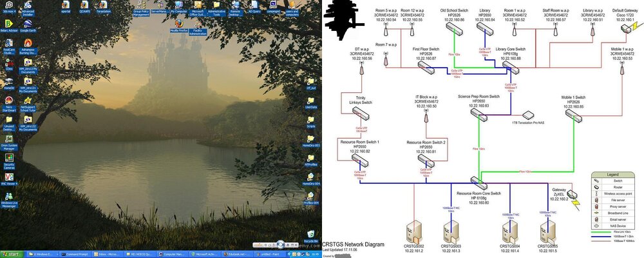Launch VNC Viewer 4 desktop icon
Viewport: 644px width, 258px height.
[x=9, y=179]
